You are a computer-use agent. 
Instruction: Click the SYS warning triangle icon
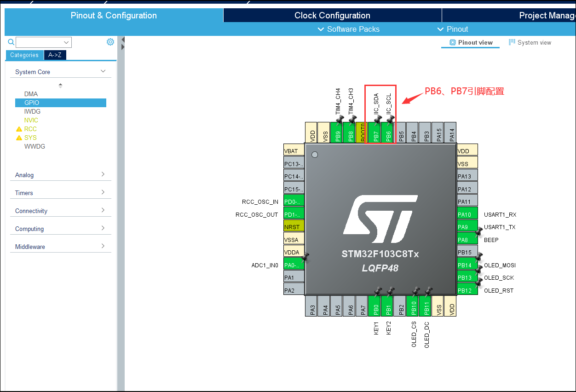19,138
